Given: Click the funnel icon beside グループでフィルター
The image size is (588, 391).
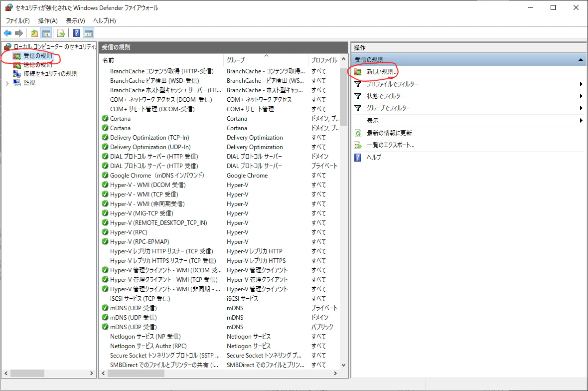Looking at the screenshot, I should [x=358, y=108].
